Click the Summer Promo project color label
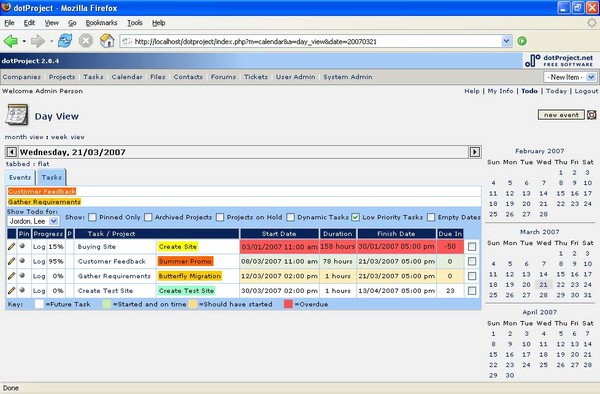 point(185,261)
